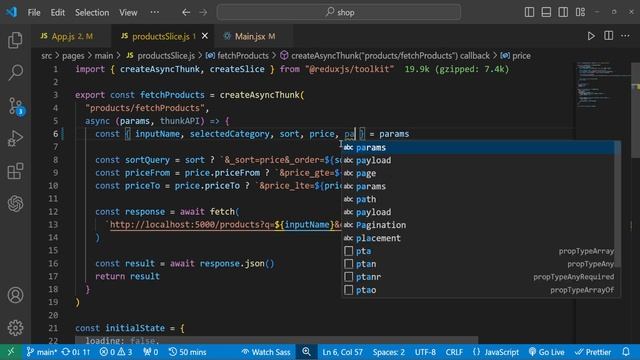640x360 pixels.
Task: Click the main* git branch in status bar
Action: tap(42, 352)
